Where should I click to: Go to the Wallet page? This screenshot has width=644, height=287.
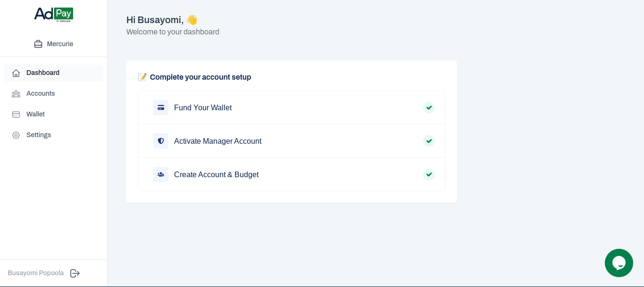35,114
